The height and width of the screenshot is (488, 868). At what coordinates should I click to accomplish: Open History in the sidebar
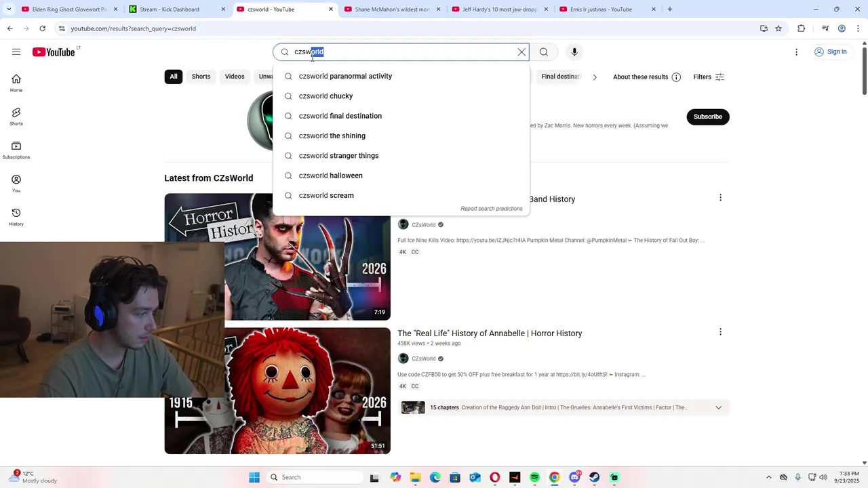[x=16, y=217]
